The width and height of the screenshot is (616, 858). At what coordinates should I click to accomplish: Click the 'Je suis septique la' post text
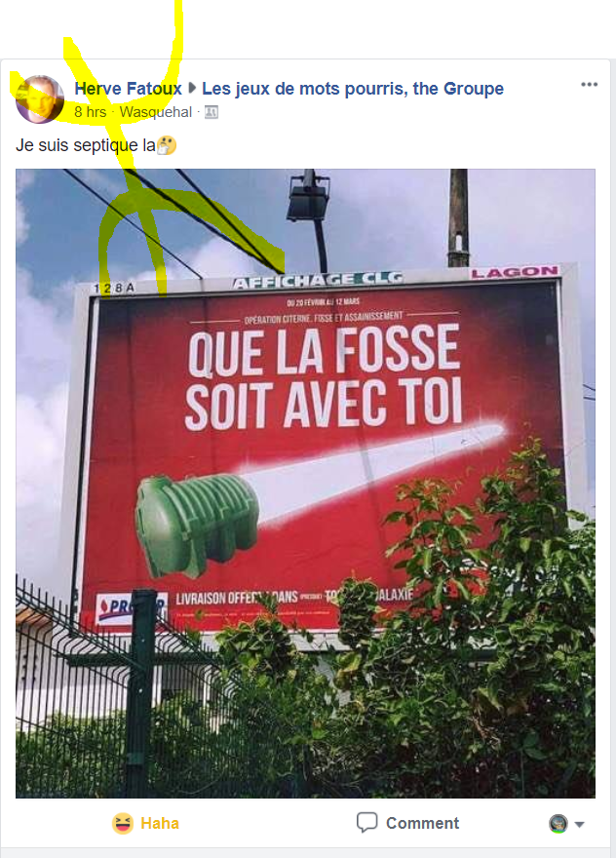pyautogui.click(x=86, y=145)
